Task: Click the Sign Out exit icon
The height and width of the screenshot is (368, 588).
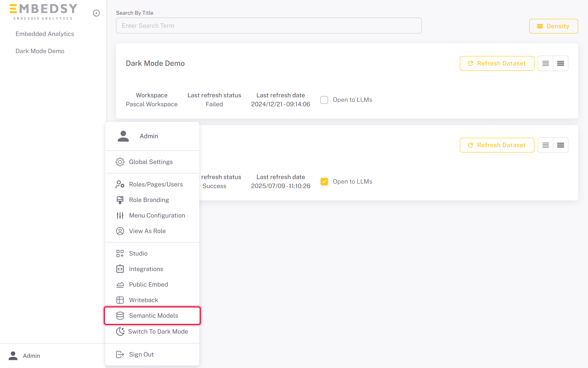Action: pos(120,354)
